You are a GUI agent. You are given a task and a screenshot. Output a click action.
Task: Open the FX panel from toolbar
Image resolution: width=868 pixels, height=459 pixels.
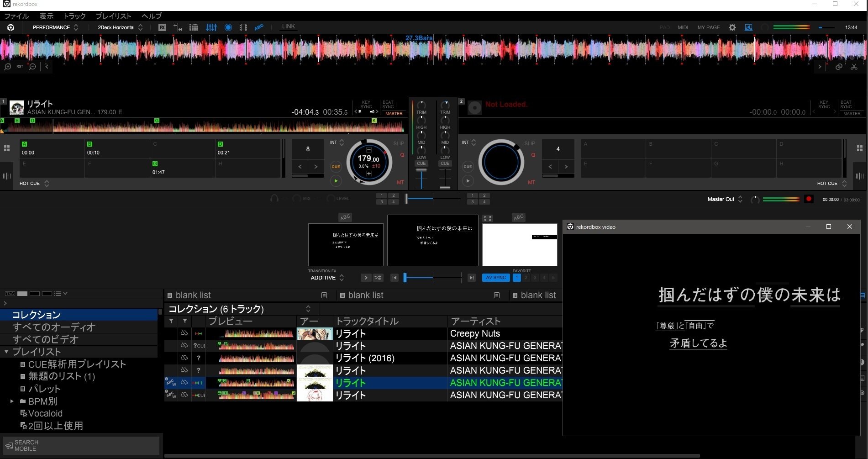click(x=162, y=27)
